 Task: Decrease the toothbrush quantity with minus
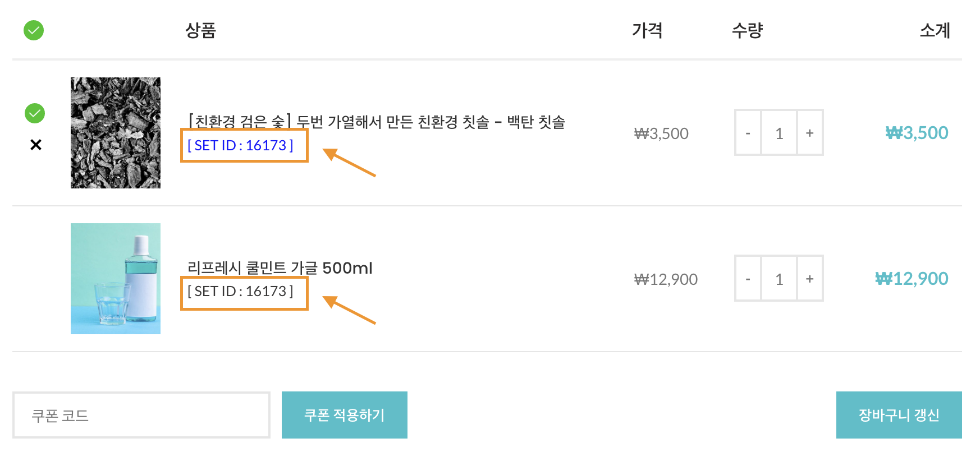click(x=748, y=133)
